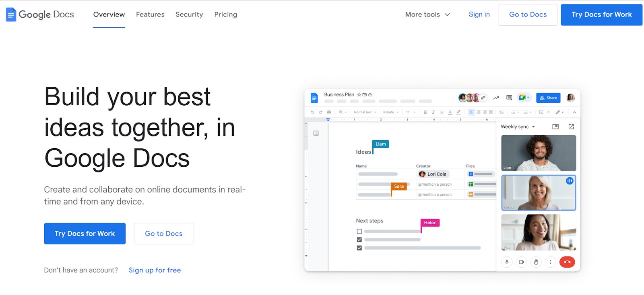
Task: Toggle underline formatting
Action: [x=442, y=112]
